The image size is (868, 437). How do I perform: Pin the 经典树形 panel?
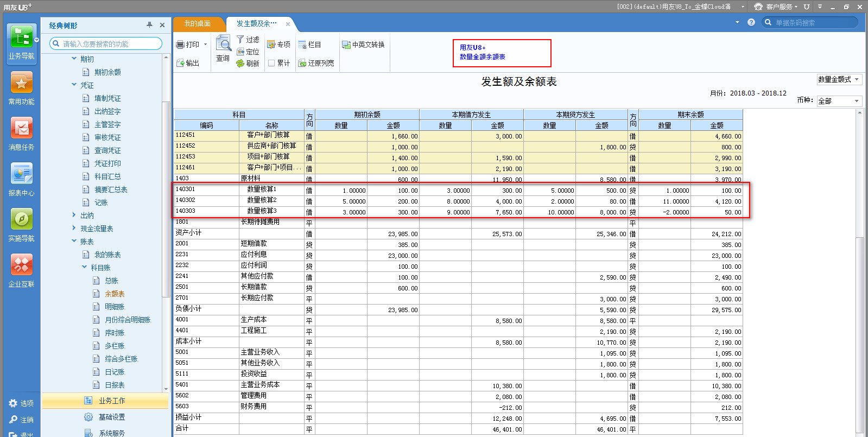(x=149, y=25)
